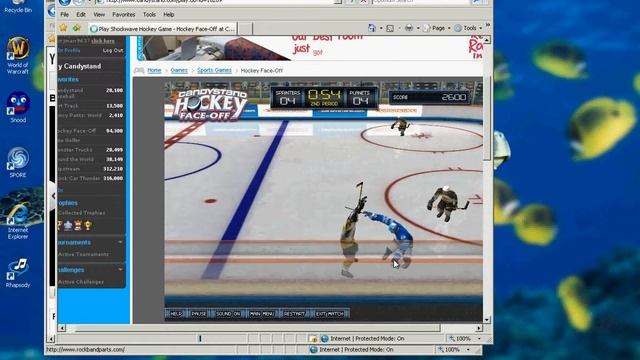Expand the Tournaments section arrow
This screenshot has width=640, height=360.
click(120, 242)
